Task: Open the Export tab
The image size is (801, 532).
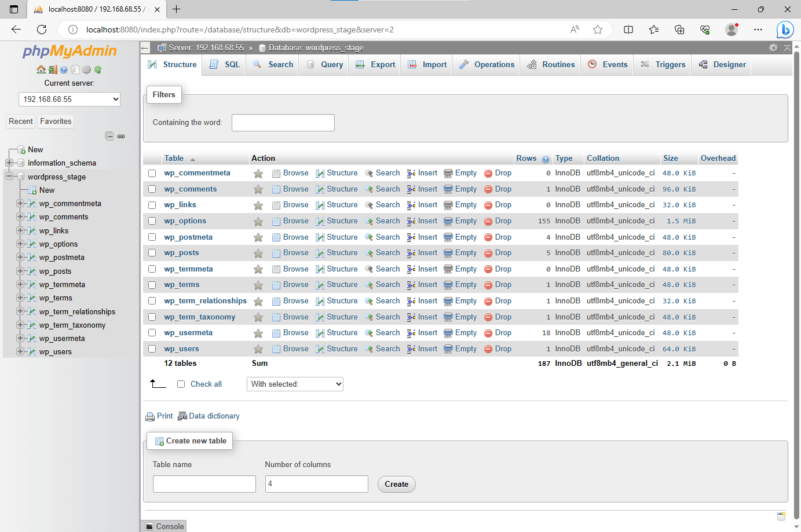Action: [375, 65]
